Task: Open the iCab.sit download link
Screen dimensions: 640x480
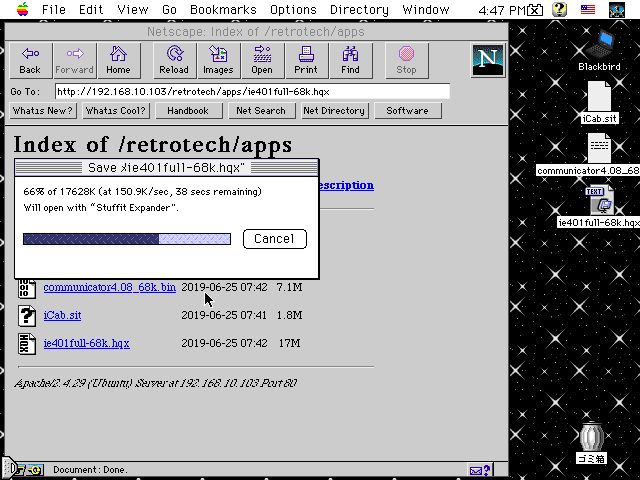Action: pyautogui.click(x=62, y=316)
